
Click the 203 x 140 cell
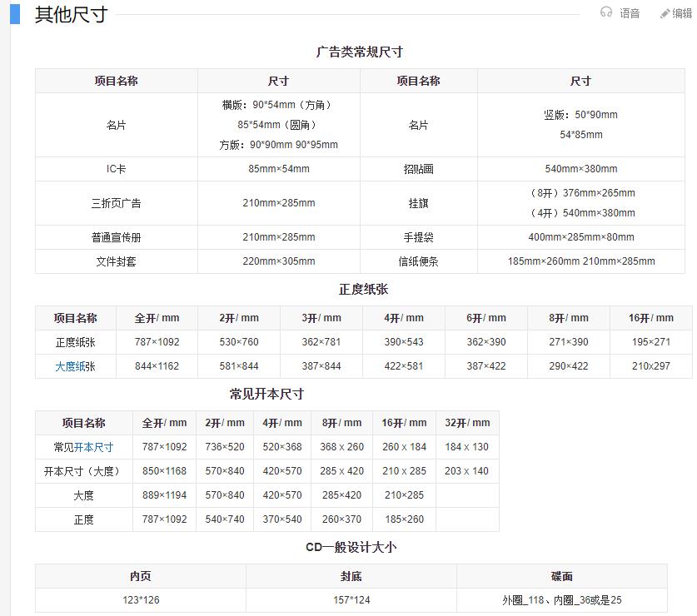coord(468,471)
